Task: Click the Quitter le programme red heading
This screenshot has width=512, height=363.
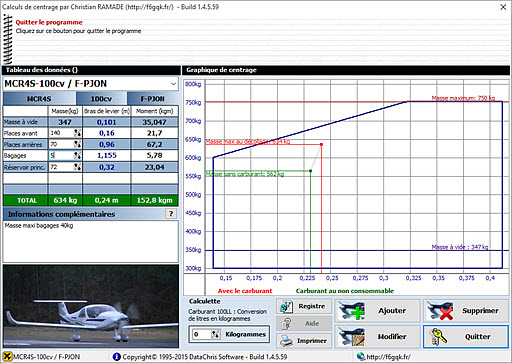Action: (49, 22)
